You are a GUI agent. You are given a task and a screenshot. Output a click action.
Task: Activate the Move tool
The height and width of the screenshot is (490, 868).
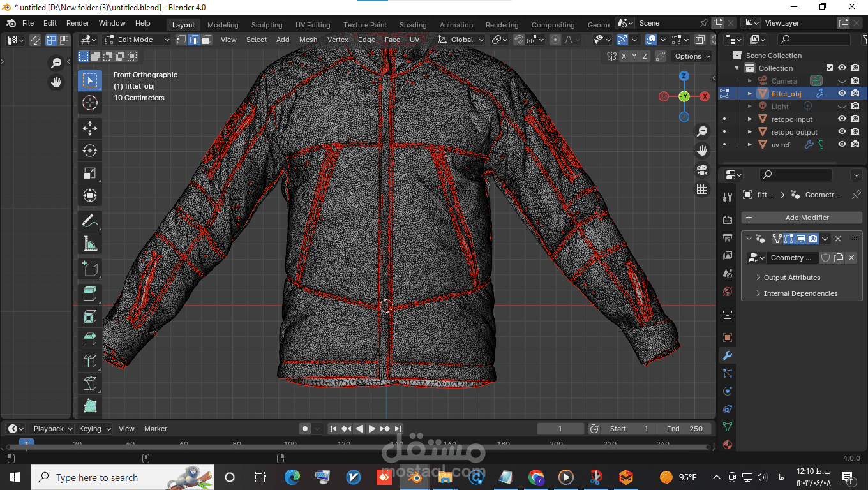[x=90, y=128]
